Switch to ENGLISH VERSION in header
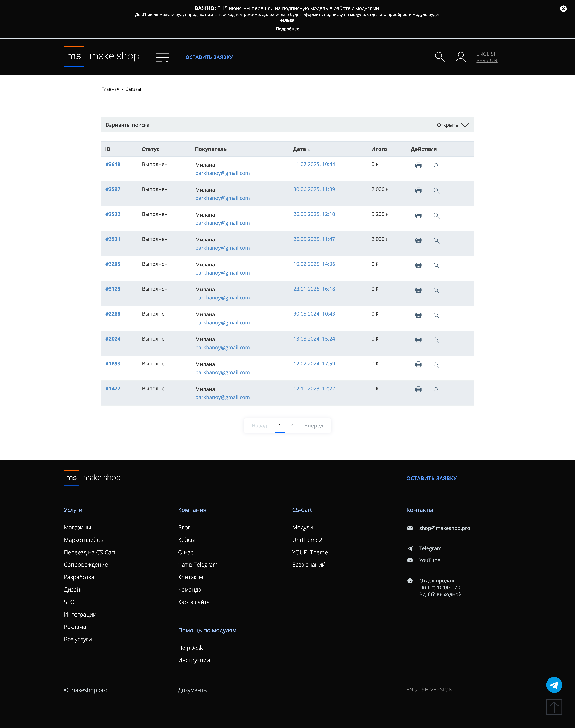 pyautogui.click(x=487, y=57)
